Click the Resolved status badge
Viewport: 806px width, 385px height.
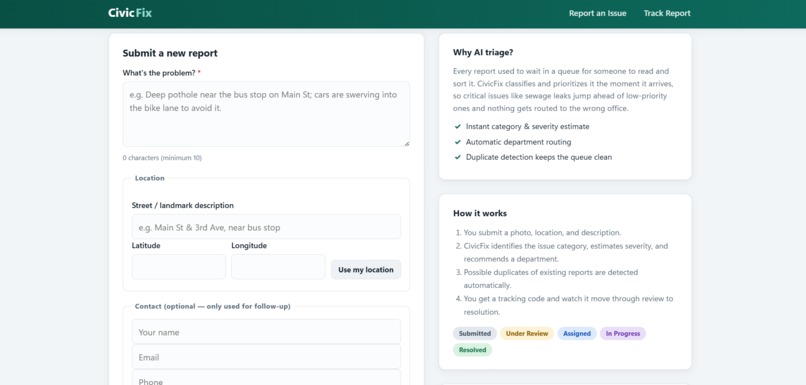(472, 350)
